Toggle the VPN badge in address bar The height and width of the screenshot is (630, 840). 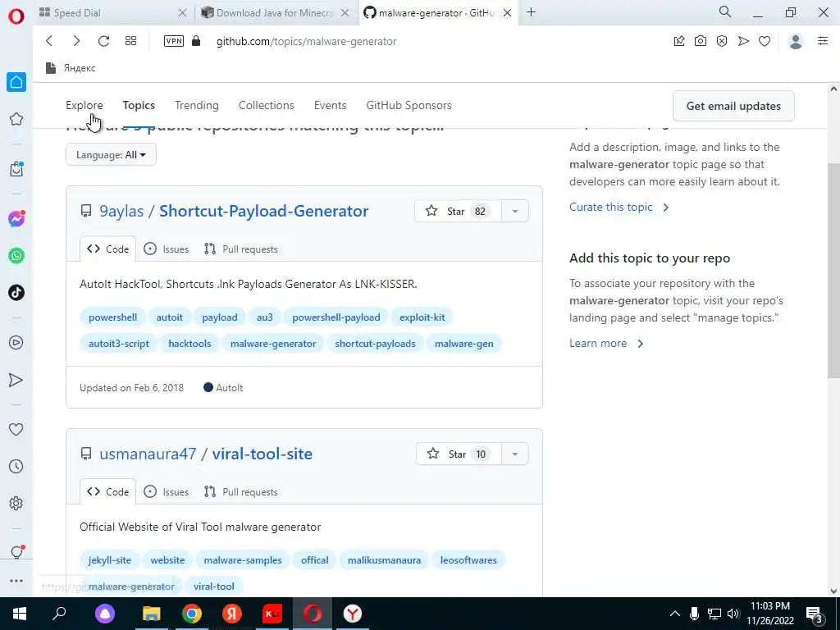click(x=174, y=41)
